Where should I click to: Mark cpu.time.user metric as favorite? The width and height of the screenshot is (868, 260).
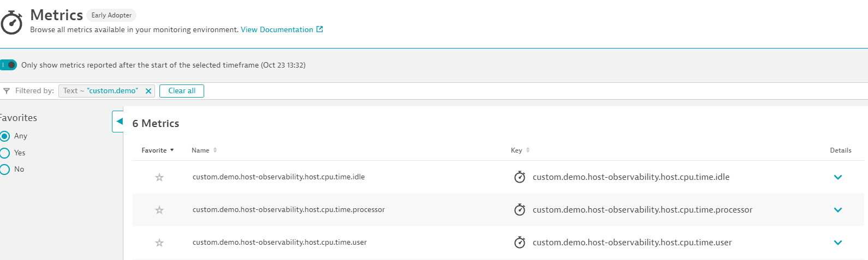159,243
